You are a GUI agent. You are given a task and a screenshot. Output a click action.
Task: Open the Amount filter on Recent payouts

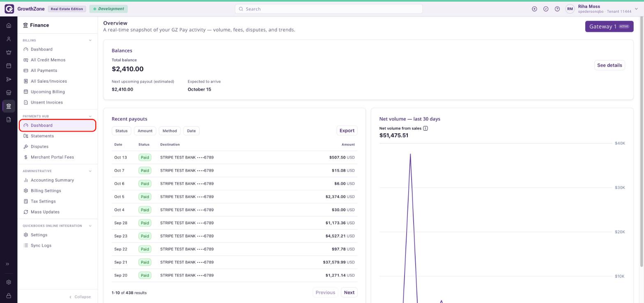point(145,131)
